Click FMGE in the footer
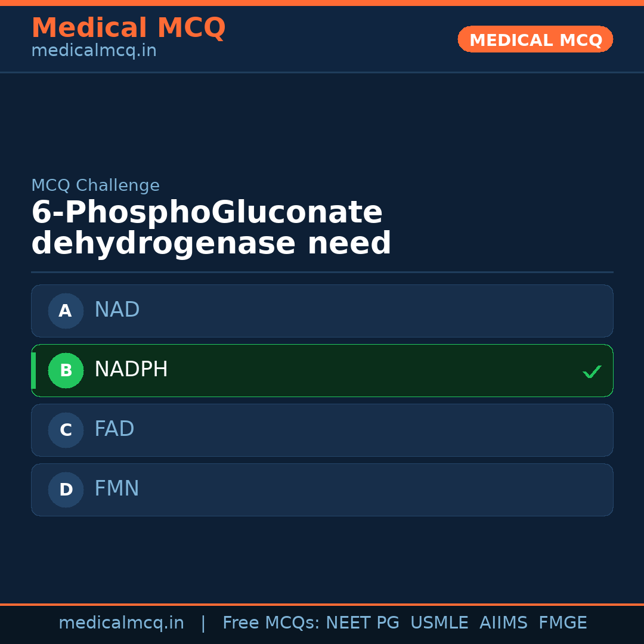The height and width of the screenshot is (644, 644). coord(562,623)
